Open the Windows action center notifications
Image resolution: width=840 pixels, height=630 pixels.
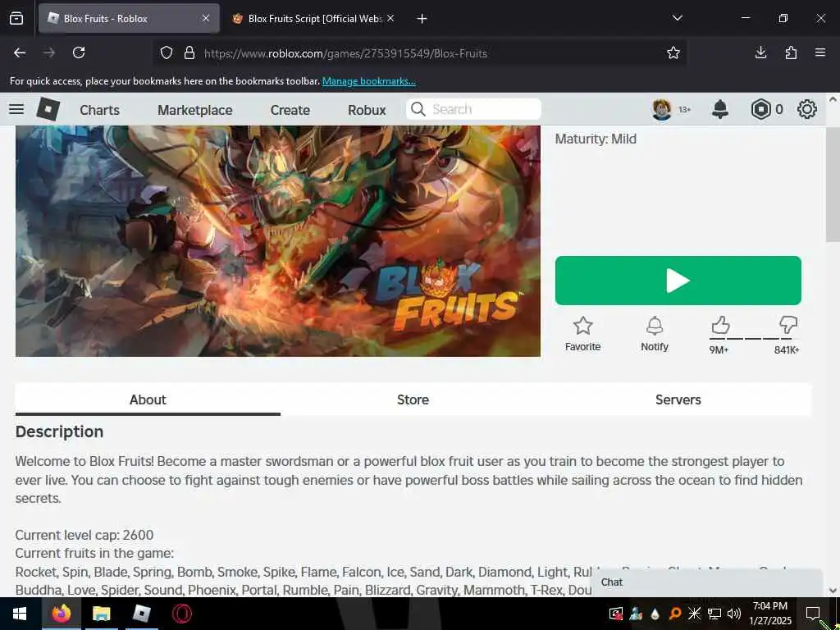coord(813,614)
